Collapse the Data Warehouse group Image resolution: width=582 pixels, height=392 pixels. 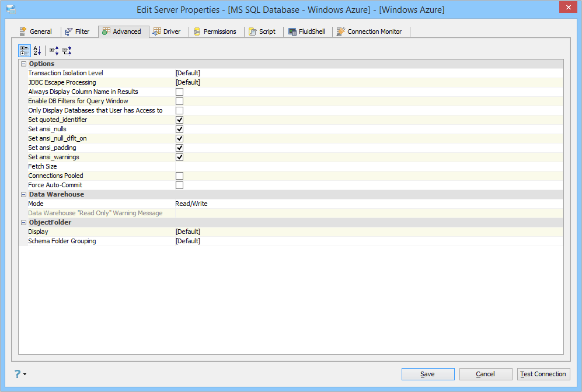pyautogui.click(x=23, y=194)
